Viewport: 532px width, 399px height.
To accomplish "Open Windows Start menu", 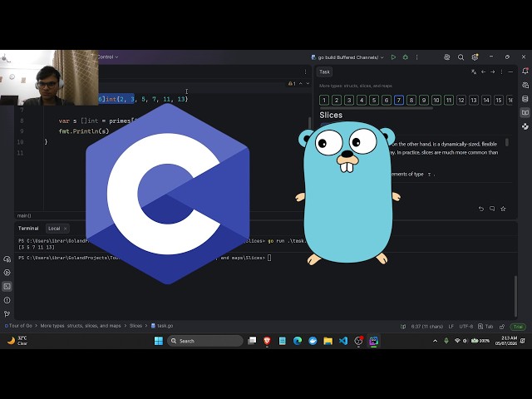I will click(159, 341).
